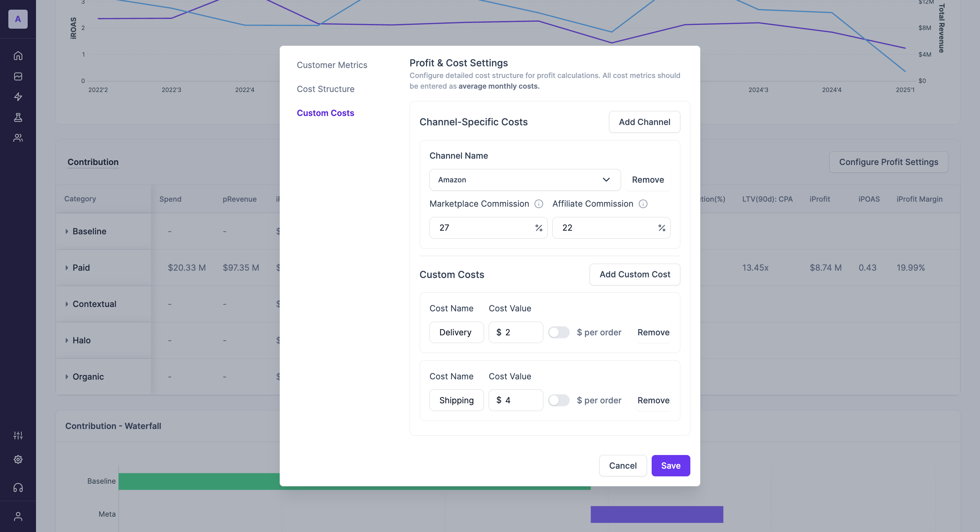Open the users group sidebar icon
This screenshot has height=532, width=980.
pyautogui.click(x=18, y=138)
